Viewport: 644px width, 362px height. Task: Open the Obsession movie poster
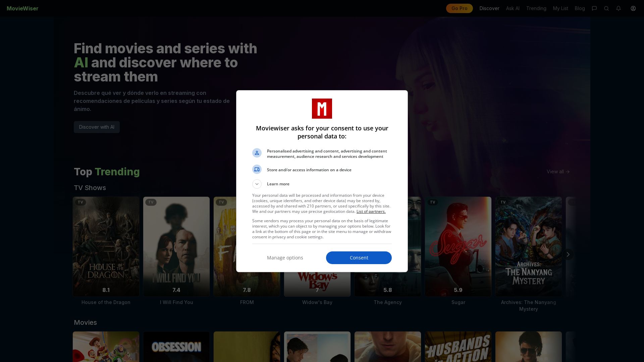(x=176, y=347)
